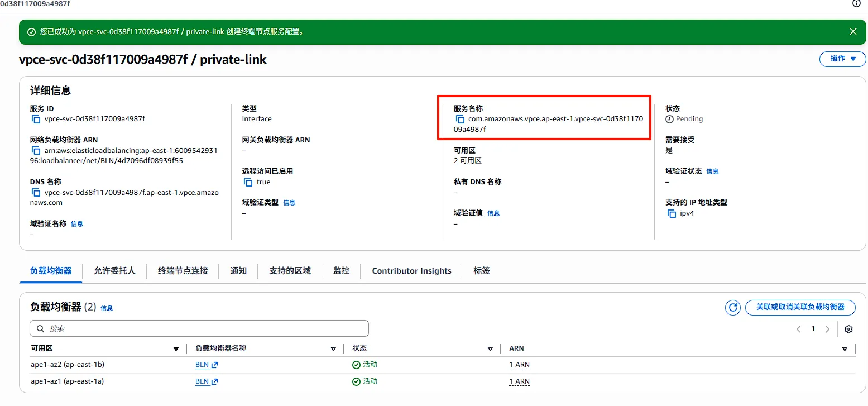Copy the DNS name value
This screenshot has height=406, width=868.
[x=36, y=193]
